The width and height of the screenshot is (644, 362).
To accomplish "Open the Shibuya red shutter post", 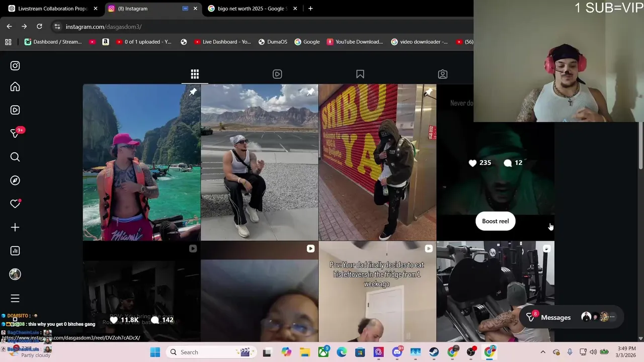I will click(377, 162).
